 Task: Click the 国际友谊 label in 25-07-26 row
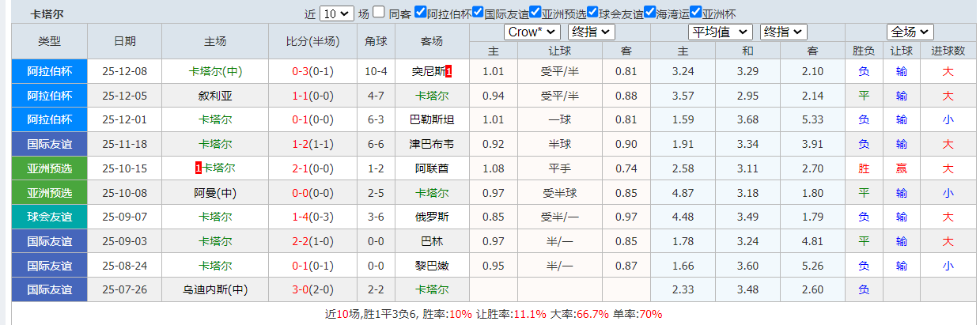[49, 290]
